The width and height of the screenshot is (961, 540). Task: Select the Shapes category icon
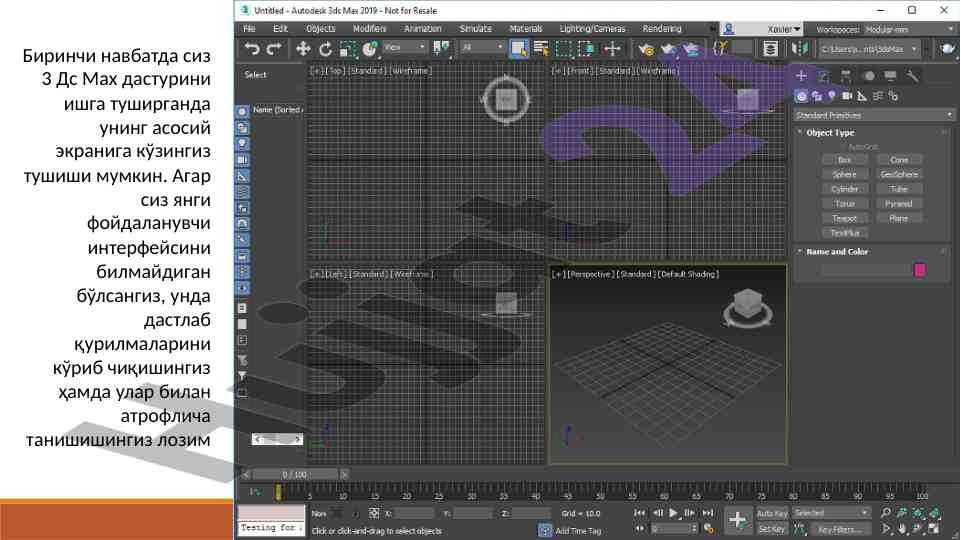point(816,96)
